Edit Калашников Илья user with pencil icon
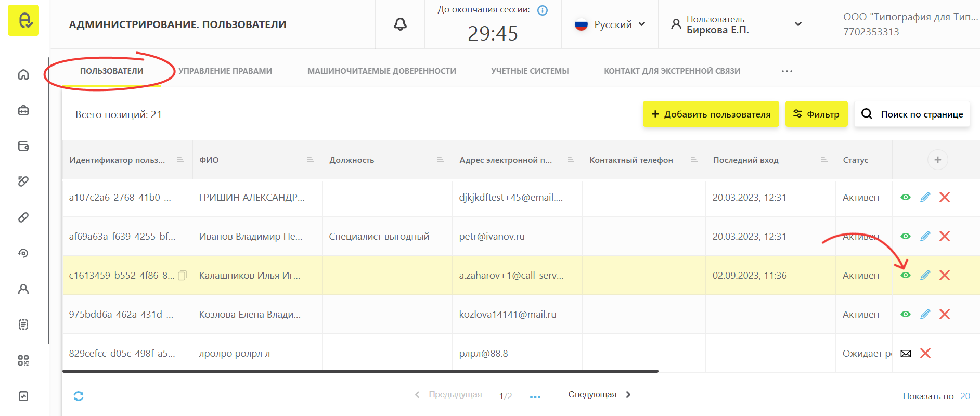 925,275
